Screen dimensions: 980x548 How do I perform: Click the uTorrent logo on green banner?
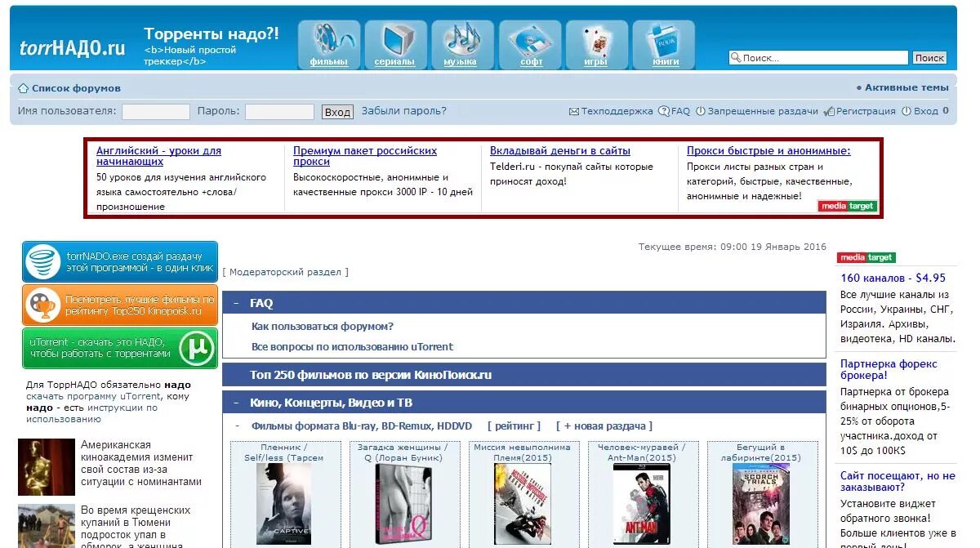coord(197,349)
